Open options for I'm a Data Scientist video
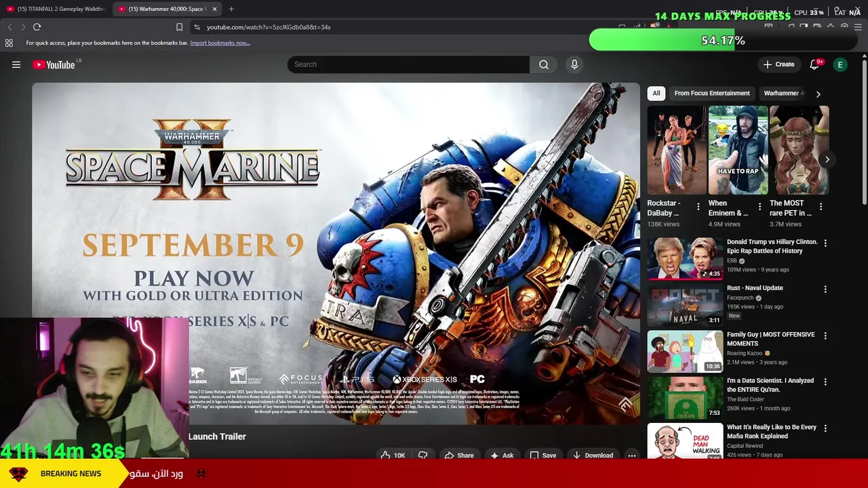This screenshot has height=488, width=868. (x=825, y=382)
